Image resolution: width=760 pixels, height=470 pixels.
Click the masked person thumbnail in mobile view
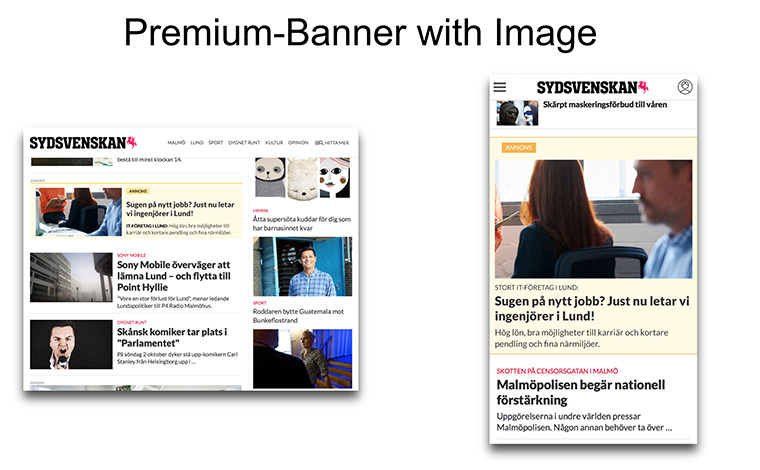517,113
